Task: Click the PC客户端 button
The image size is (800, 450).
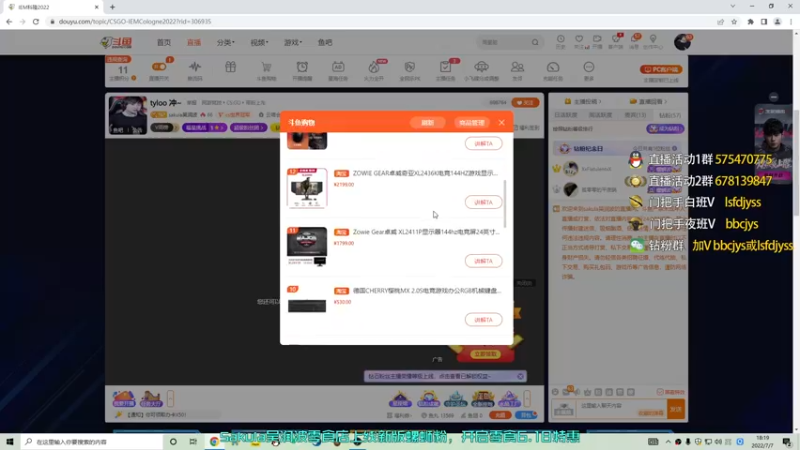Action: point(661,69)
